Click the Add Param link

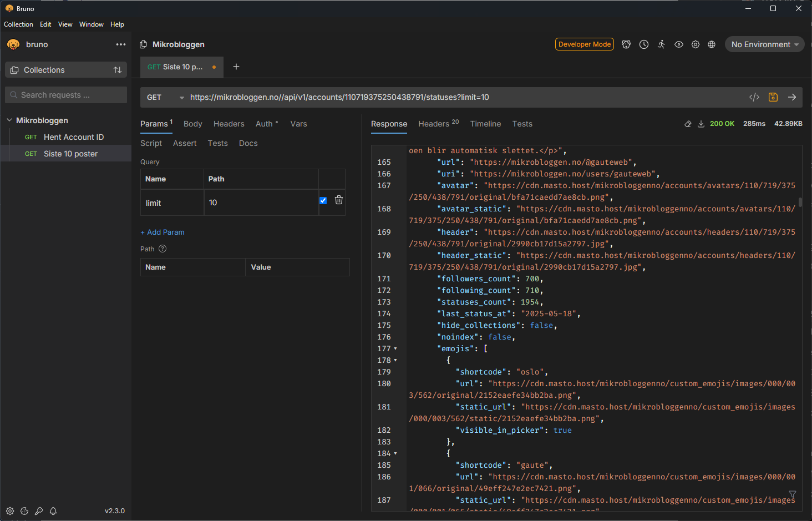[x=163, y=232]
